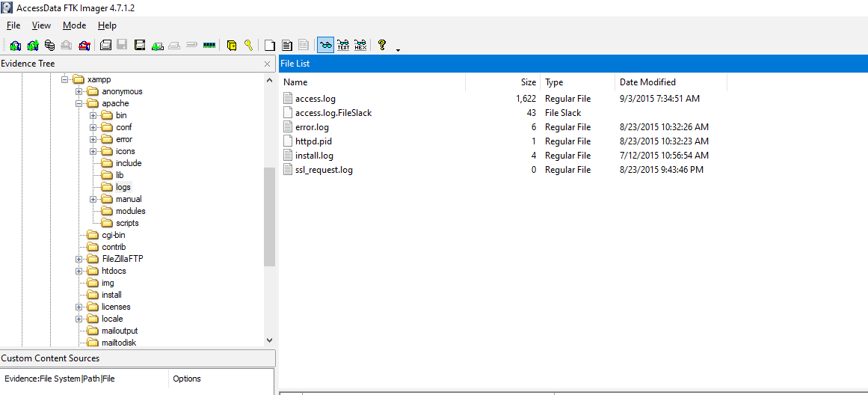Expand the error folder node
Image resolution: width=868 pixels, height=395 pixels.
pos(93,140)
